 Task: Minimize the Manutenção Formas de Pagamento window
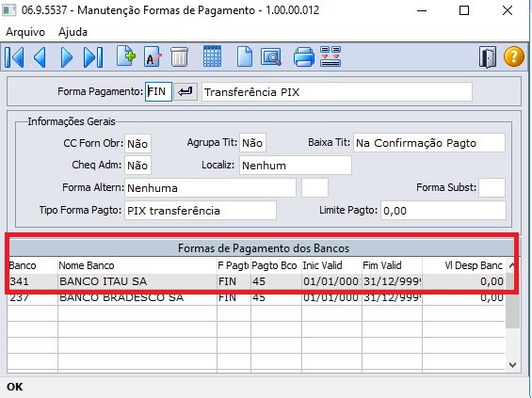(422, 10)
